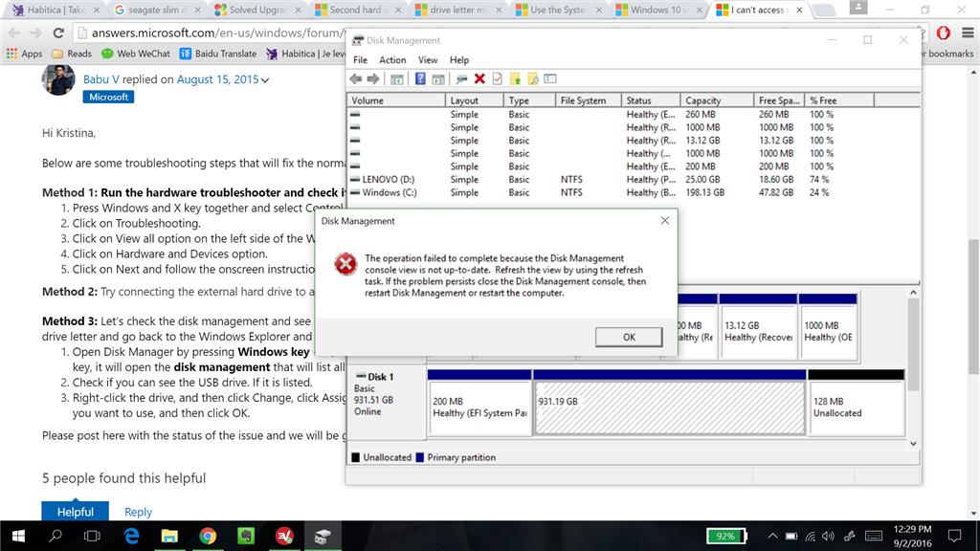This screenshot has height=551, width=980.
Task: Switch to the 'Windows 10' browser tab
Action: coord(657,10)
